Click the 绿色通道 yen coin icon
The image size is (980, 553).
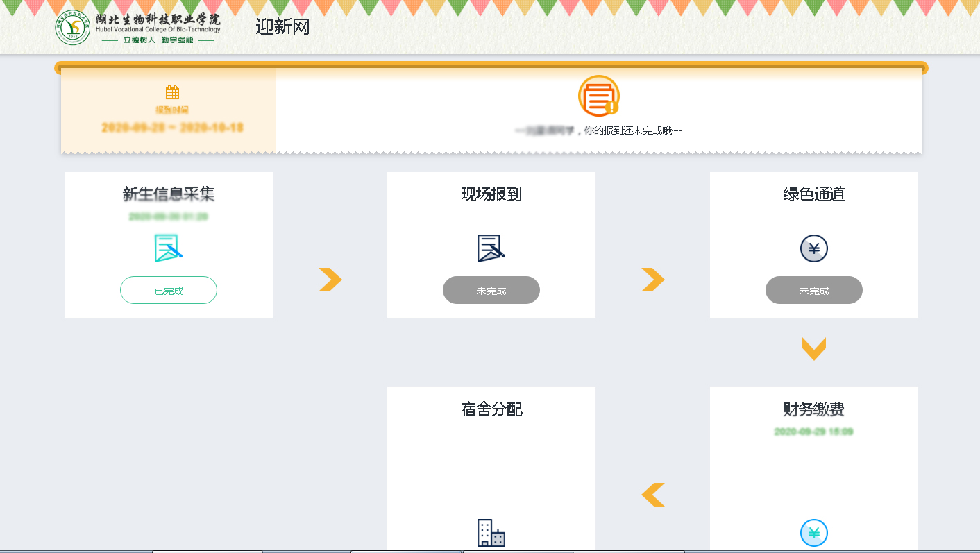pyautogui.click(x=813, y=249)
